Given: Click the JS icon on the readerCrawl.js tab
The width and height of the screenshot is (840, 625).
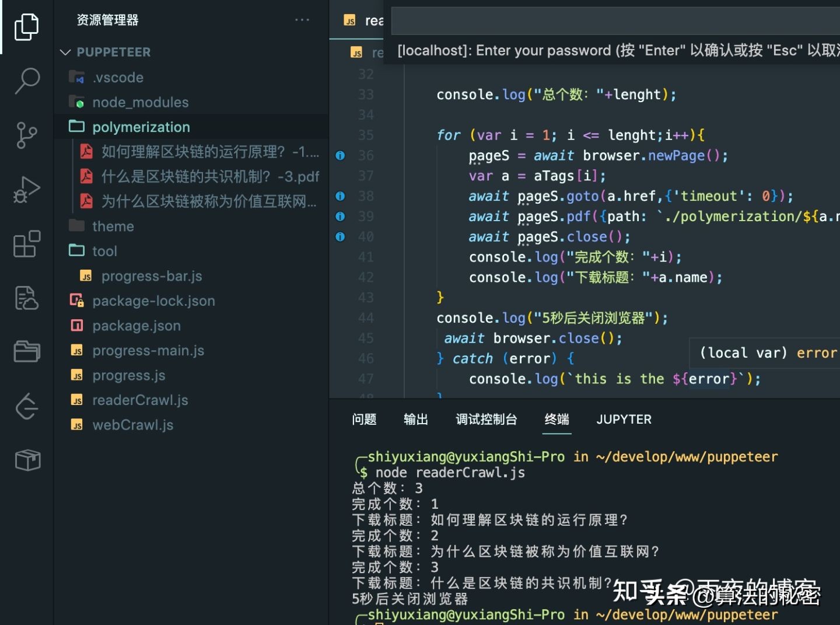Looking at the screenshot, I should tap(350, 20).
